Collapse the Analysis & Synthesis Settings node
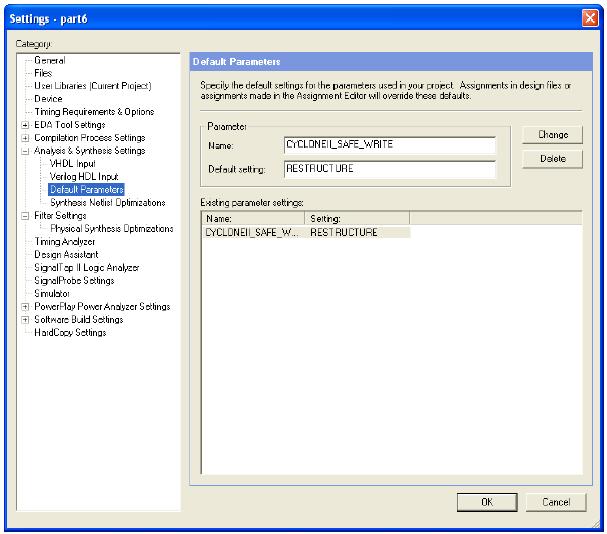The width and height of the screenshot is (607, 534). coord(25,151)
